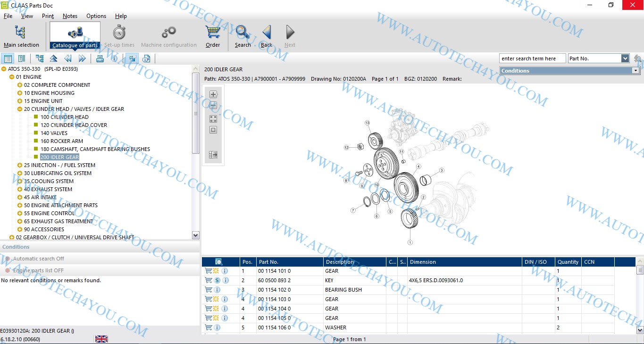Image resolution: width=644 pixels, height=344 pixels.
Task: Expand 10 ENGINE HOUSING
Action: pos(20,93)
